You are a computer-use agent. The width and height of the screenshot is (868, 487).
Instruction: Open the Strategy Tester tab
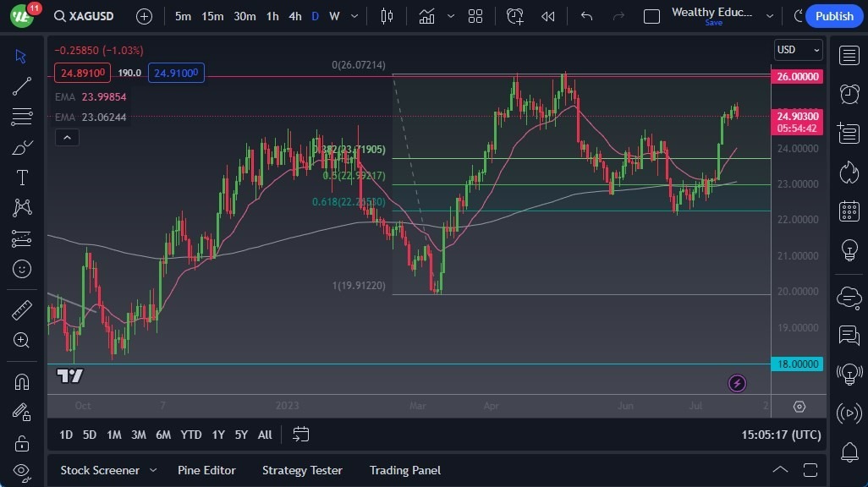[x=302, y=470]
